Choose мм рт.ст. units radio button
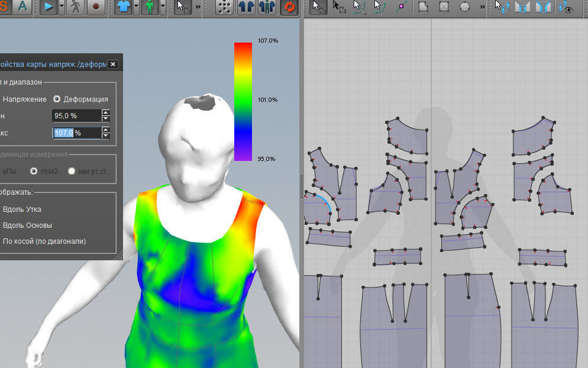This screenshot has height=368, width=588. pos(72,171)
